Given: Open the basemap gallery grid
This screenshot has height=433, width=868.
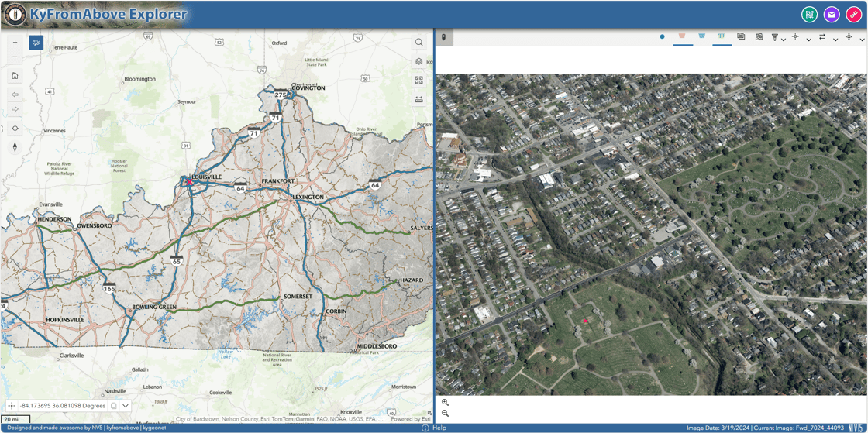Looking at the screenshot, I should 419,81.
